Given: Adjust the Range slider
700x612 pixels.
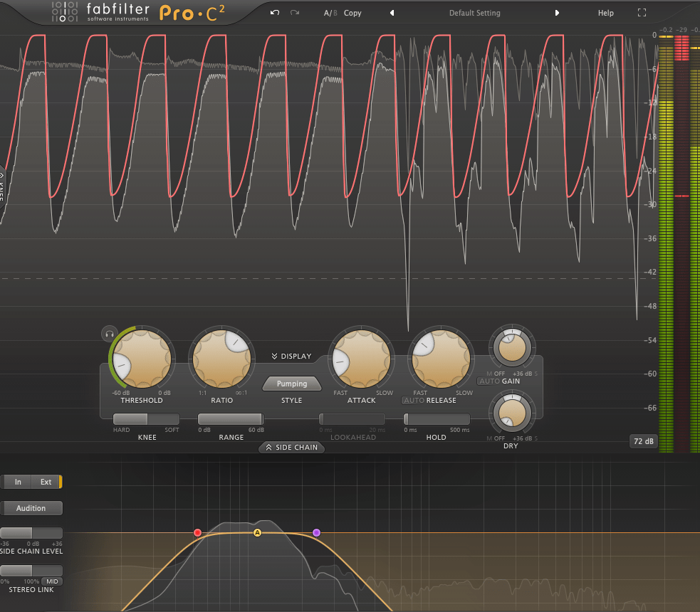Looking at the screenshot, I should 231,419.
